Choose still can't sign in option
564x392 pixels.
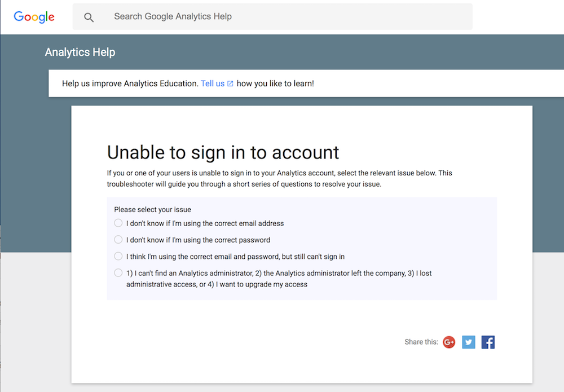pos(118,256)
